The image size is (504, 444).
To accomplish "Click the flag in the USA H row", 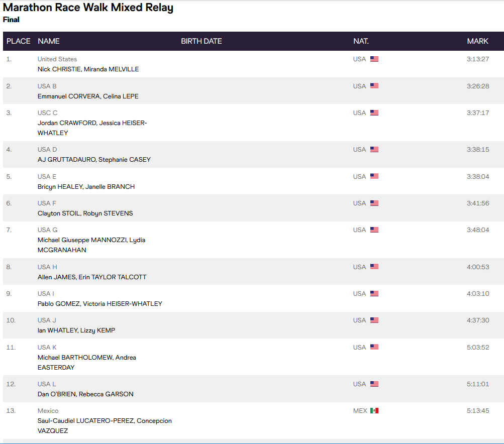I will pos(374,267).
